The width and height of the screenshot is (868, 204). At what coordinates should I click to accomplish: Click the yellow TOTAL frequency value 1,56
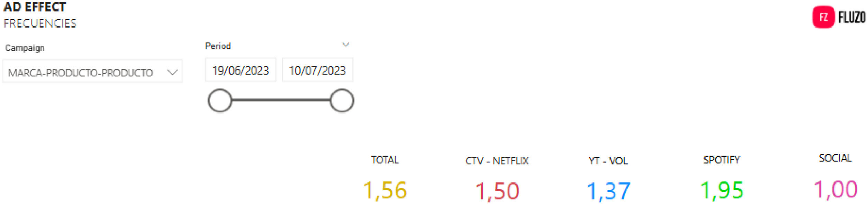(385, 190)
